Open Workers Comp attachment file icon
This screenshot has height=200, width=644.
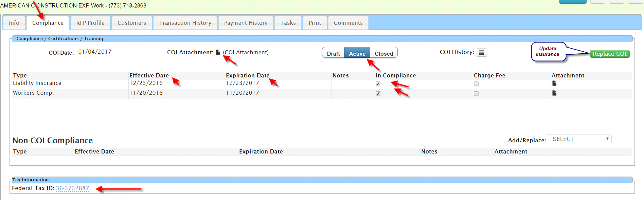pyautogui.click(x=554, y=93)
